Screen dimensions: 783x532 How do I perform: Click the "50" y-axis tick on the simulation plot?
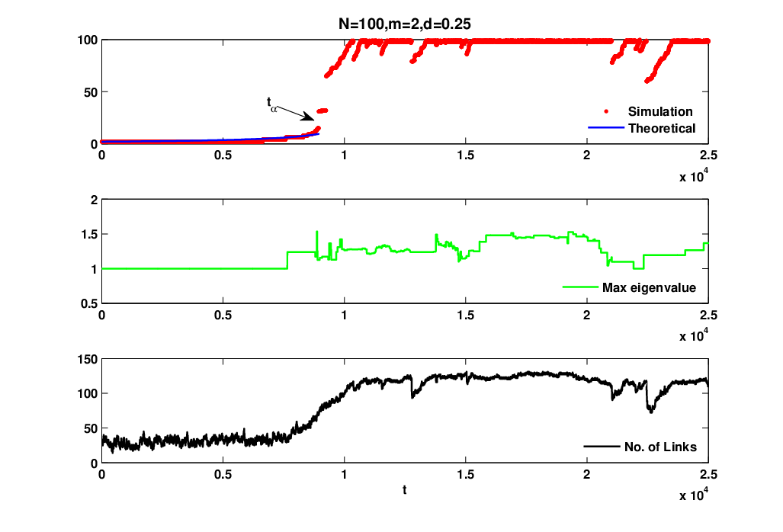pos(91,92)
